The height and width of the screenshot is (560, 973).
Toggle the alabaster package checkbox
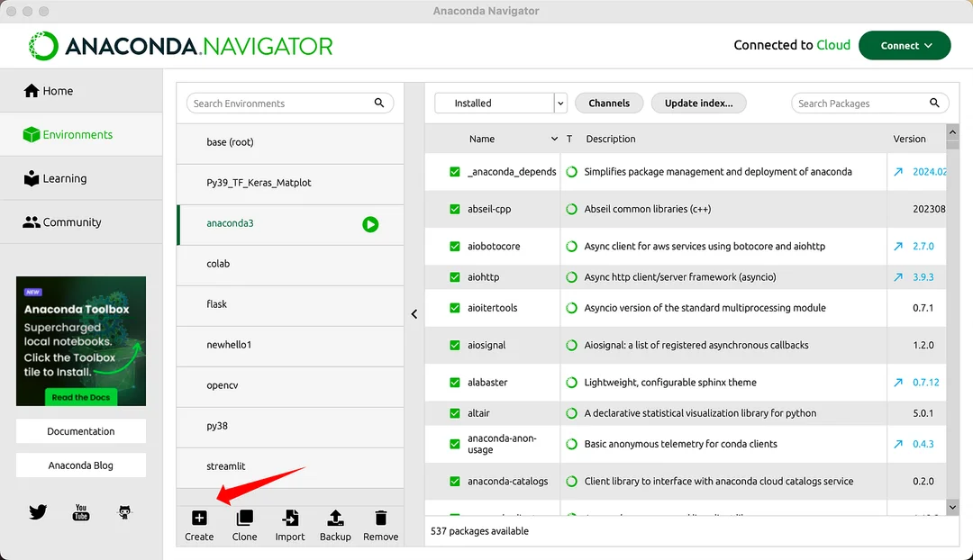pyautogui.click(x=455, y=383)
